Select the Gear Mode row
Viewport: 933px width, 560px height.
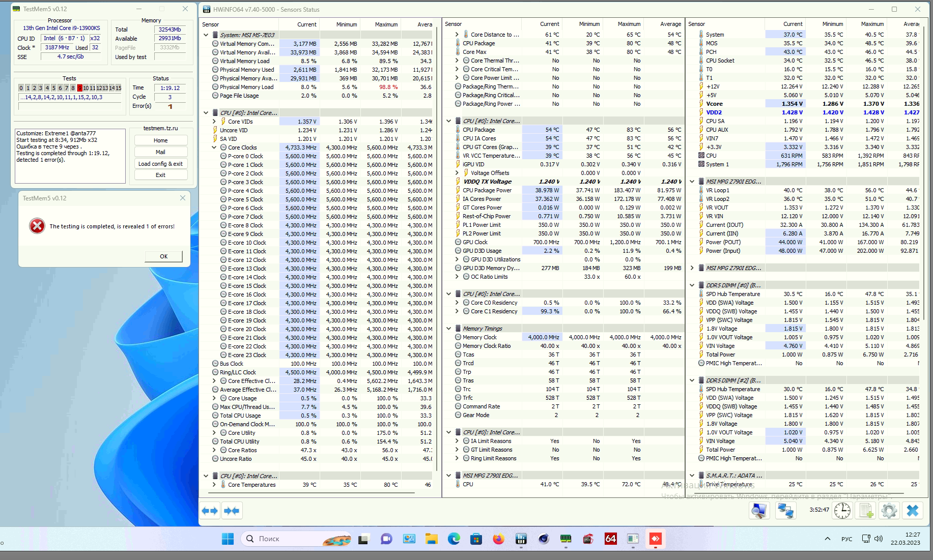(x=563, y=415)
